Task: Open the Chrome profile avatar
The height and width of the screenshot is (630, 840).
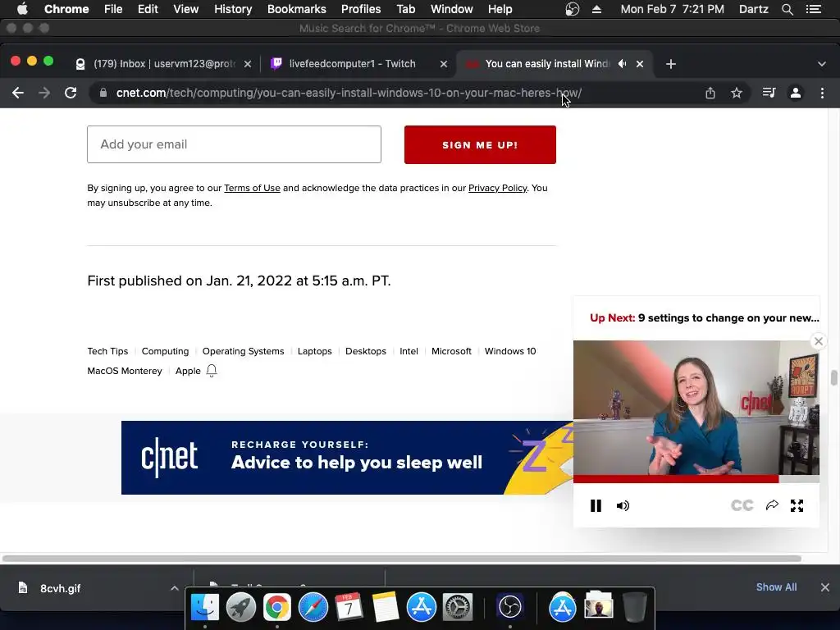Action: coord(796,94)
